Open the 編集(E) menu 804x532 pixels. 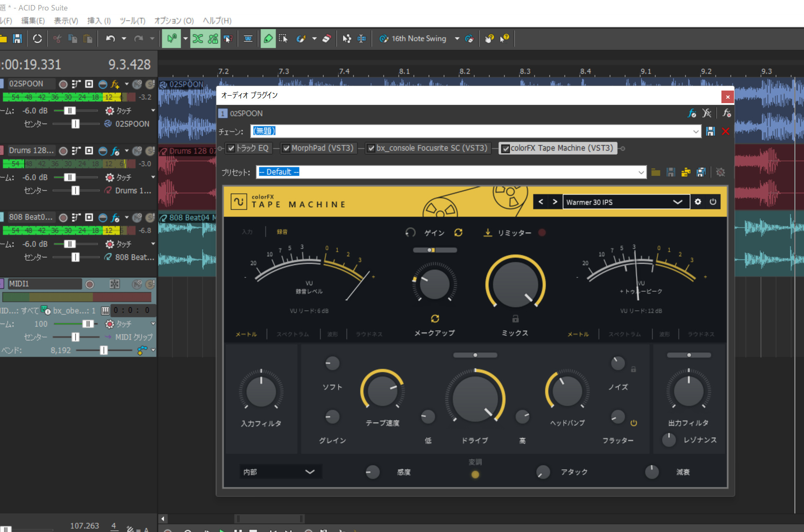(33, 21)
